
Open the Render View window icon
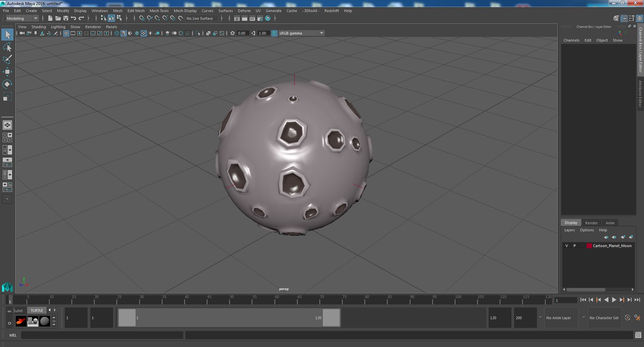(237, 18)
